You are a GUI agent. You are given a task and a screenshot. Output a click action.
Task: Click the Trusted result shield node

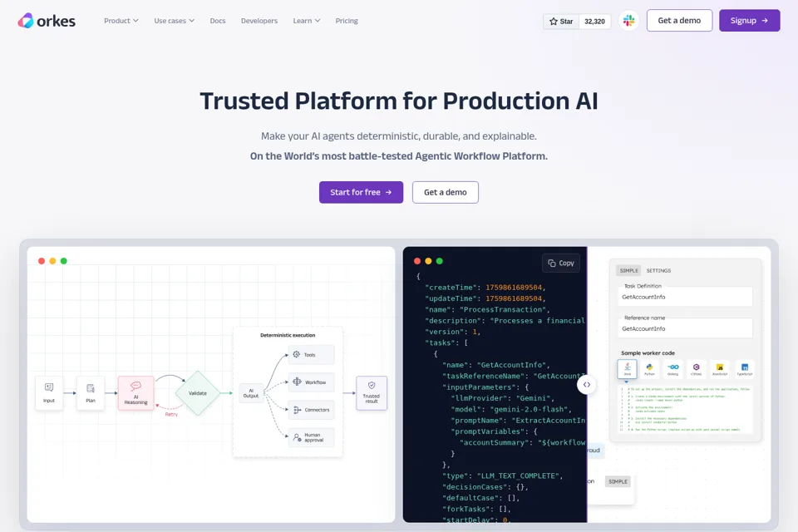372,393
